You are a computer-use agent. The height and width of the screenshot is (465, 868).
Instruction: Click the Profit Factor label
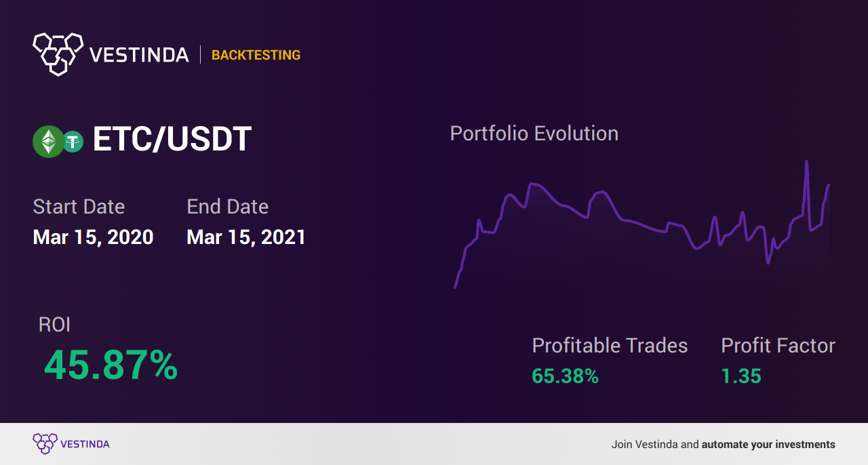[778, 346]
